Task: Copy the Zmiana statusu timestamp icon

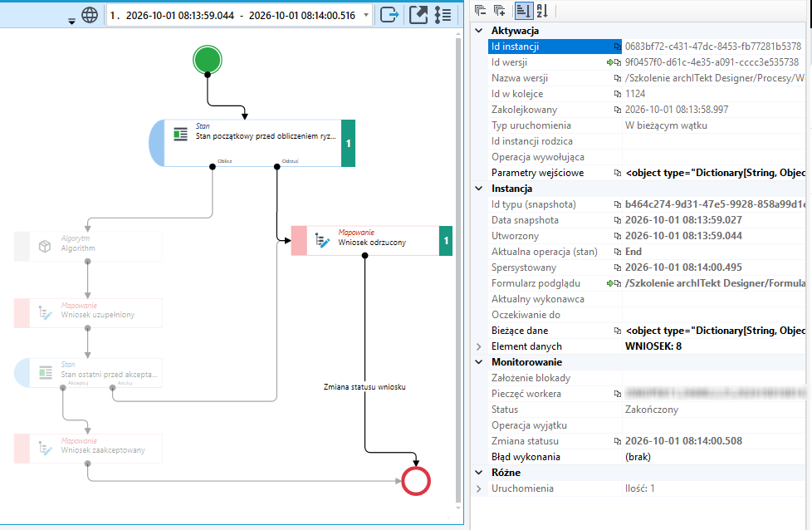Action: point(617,441)
